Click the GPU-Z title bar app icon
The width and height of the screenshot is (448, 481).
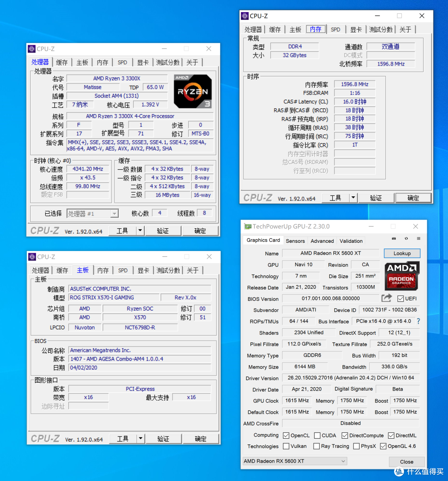click(x=248, y=226)
